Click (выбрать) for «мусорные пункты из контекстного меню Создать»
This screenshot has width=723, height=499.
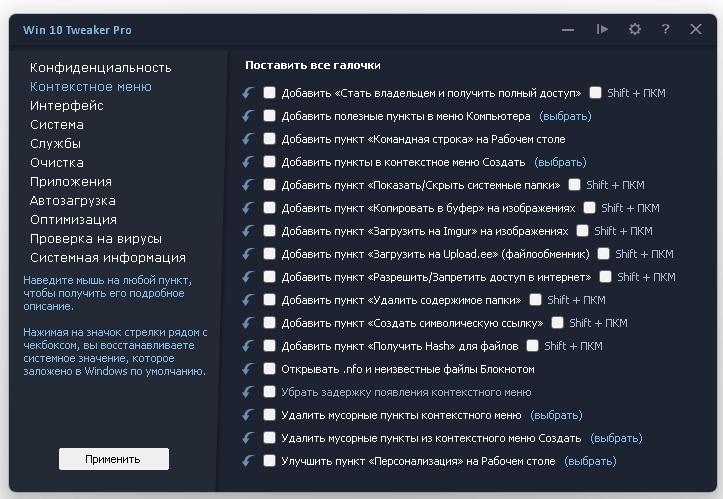(x=616, y=438)
